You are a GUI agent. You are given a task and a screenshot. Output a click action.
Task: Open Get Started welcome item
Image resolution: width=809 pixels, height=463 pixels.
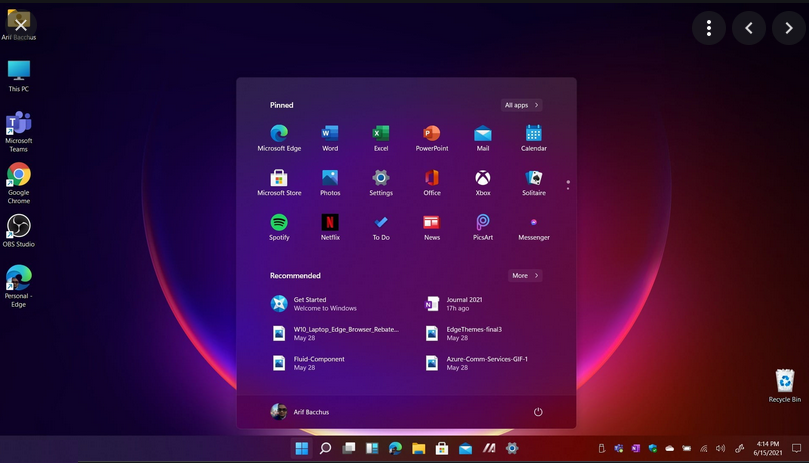[x=314, y=304]
